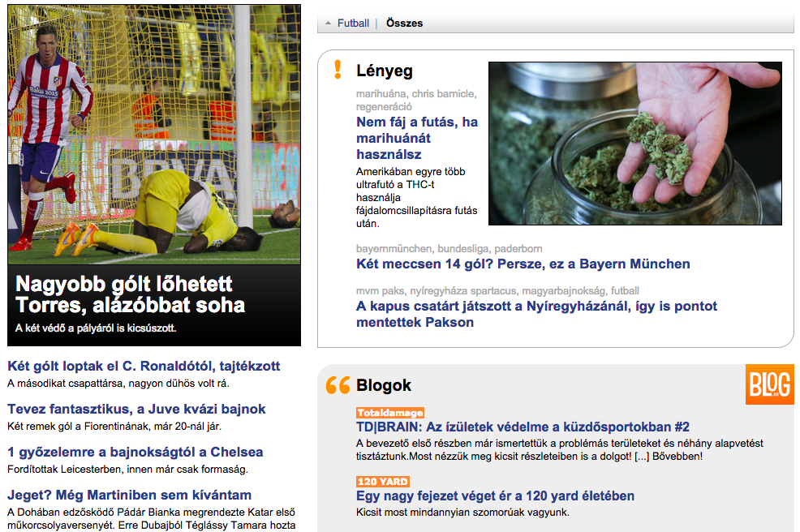Open the TD|BRAIN blog post

point(523,427)
